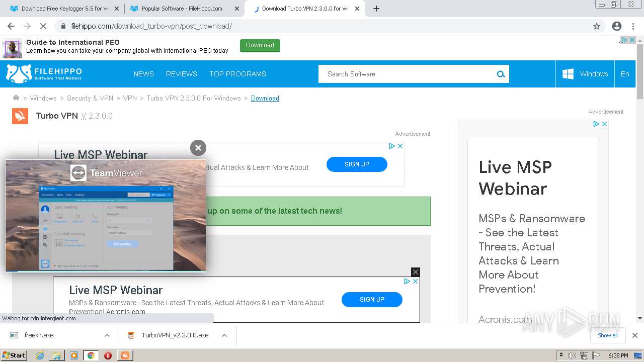Close the top banner PEO ad
The width and height of the screenshot is (644, 362).
(x=632, y=40)
